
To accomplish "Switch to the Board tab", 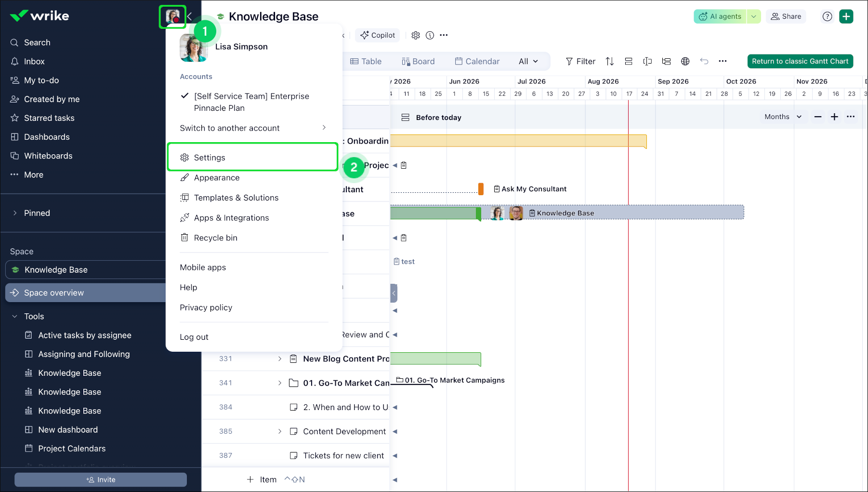I will (418, 61).
